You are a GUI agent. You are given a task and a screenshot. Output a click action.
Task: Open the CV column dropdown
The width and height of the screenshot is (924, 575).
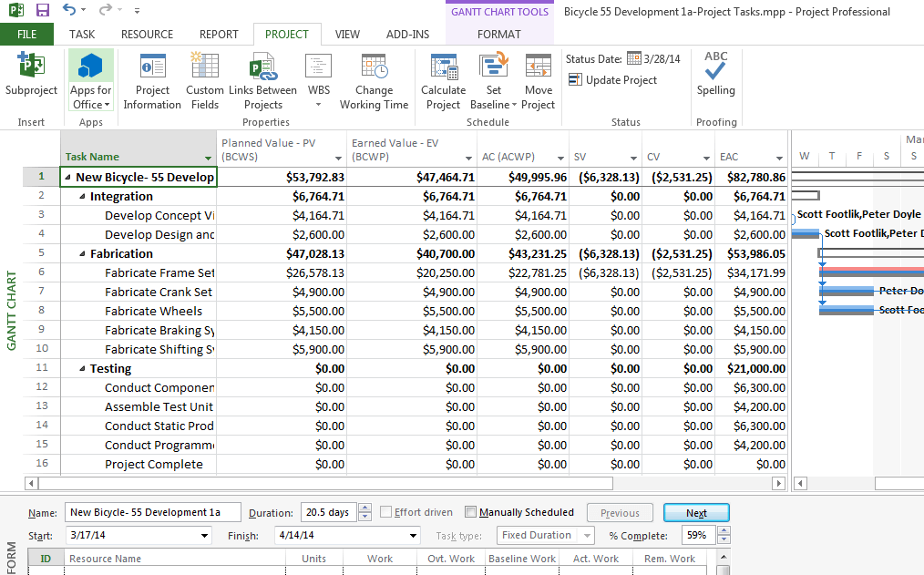(706, 158)
